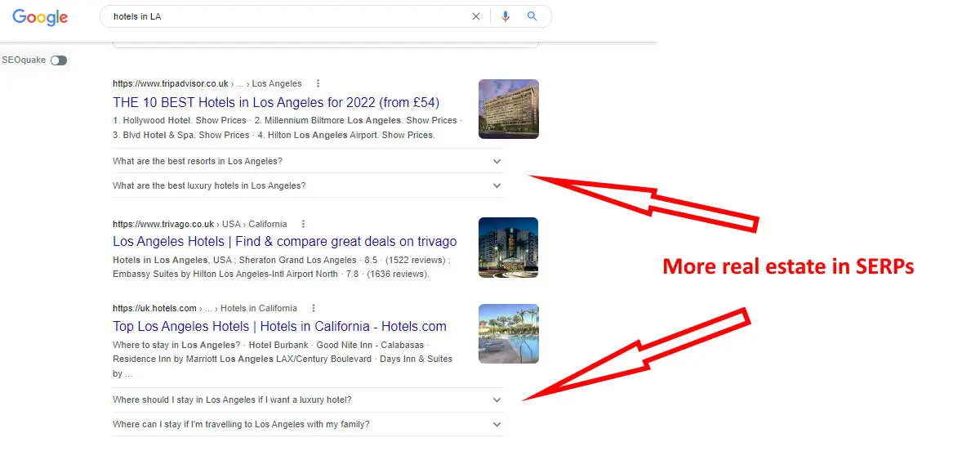The image size is (980, 451).
Task: Open 'THE 10 BEST Hotels in Los Angeles for 2022' link
Action: (276, 103)
